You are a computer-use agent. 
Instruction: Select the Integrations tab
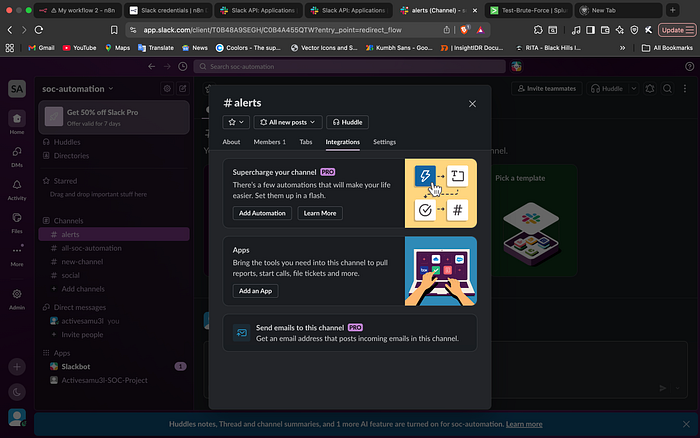342,142
